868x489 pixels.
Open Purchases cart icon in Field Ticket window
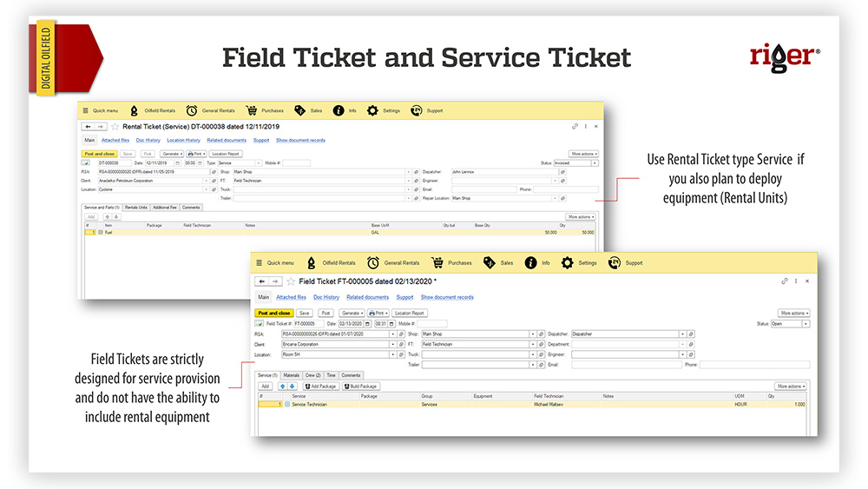click(x=437, y=262)
